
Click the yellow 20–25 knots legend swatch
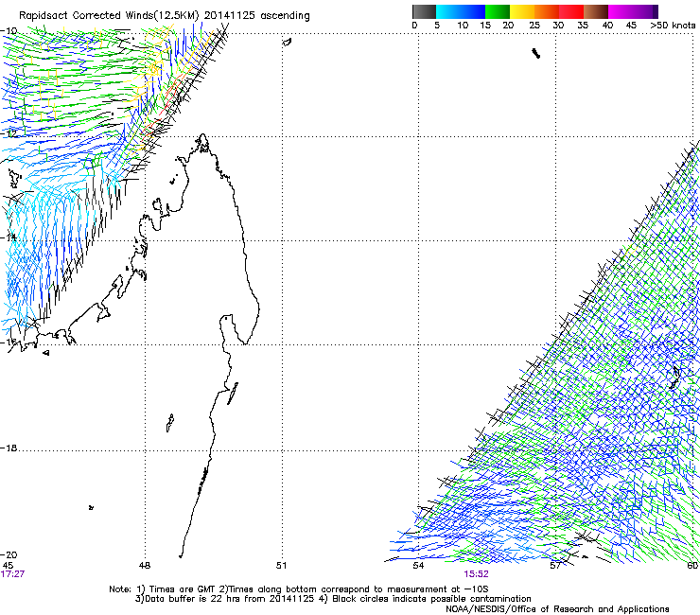(x=522, y=11)
